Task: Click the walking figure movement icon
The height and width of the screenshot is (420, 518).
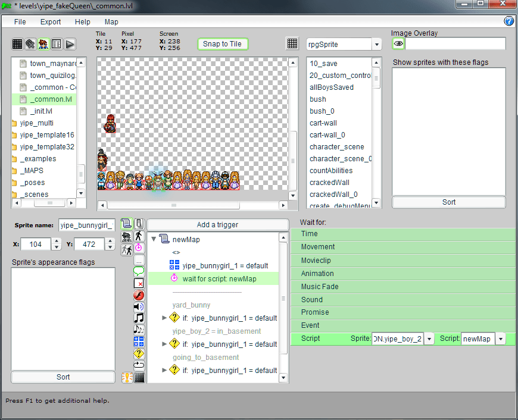Action: (x=139, y=236)
